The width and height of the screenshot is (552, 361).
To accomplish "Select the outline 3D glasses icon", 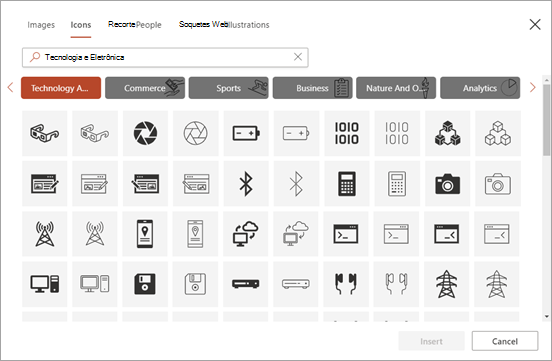I will (95, 133).
